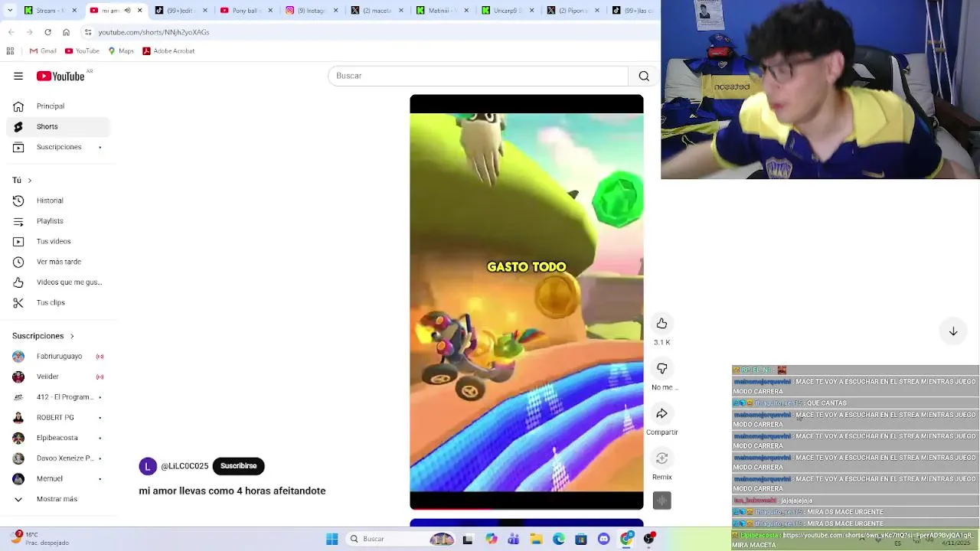Open the browser tab search dropdown
Viewport: 980px width, 551px height.
tap(9, 11)
